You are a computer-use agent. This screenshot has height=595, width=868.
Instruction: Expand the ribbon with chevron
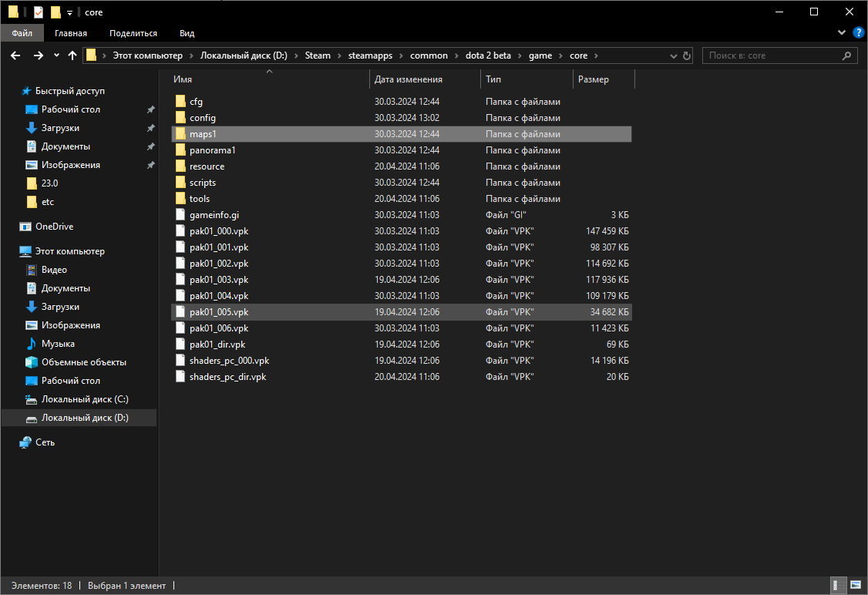[842, 32]
